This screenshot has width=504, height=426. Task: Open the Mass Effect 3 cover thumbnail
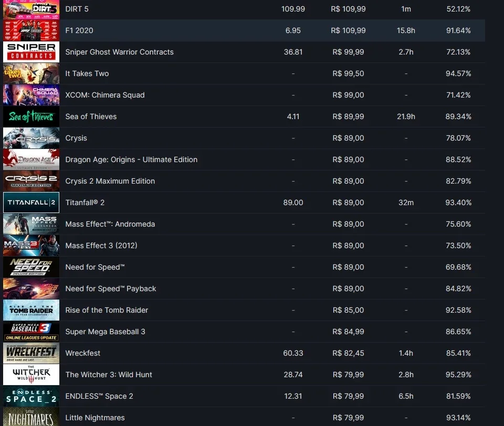31,246
